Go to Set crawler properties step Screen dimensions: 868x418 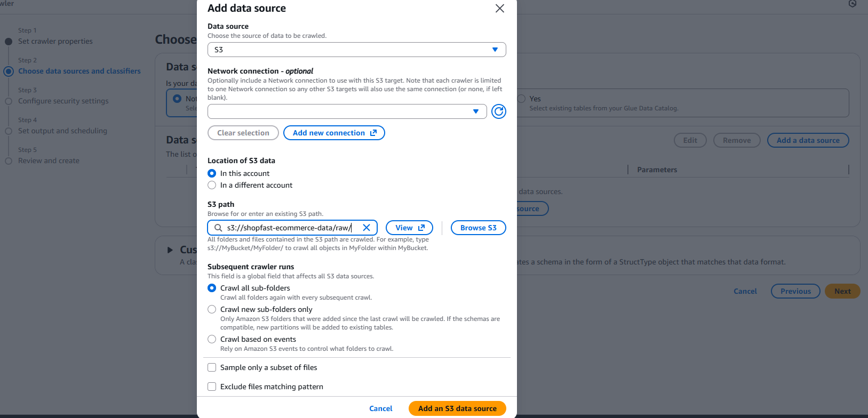point(55,41)
